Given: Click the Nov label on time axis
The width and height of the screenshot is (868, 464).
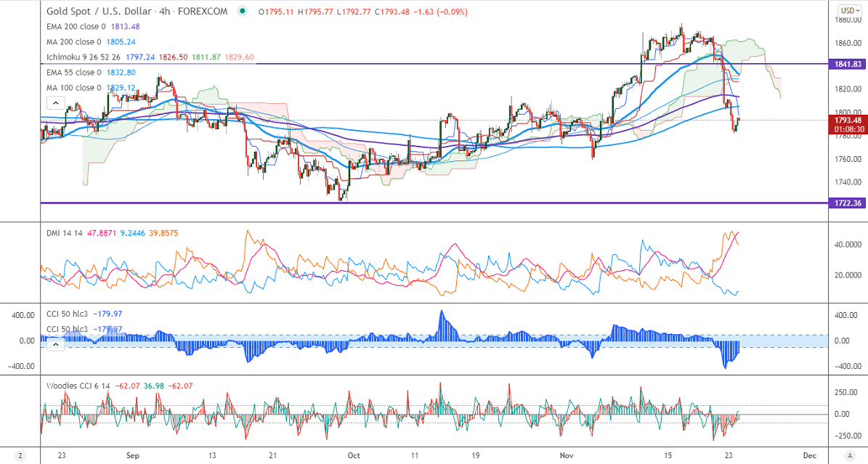Looking at the screenshot, I should [x=566, y=456].
